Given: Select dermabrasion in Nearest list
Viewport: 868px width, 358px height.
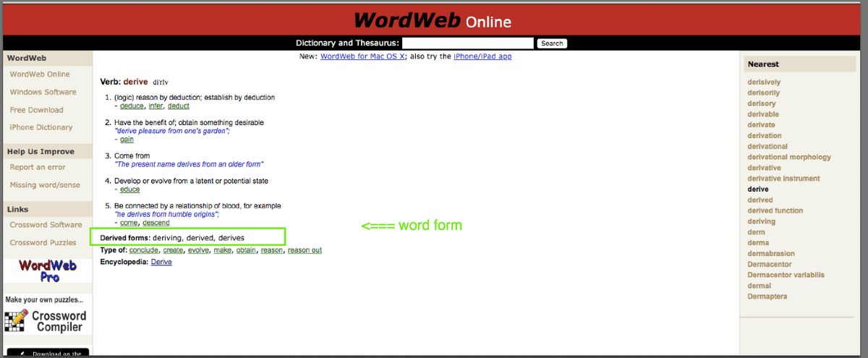Looking at the screenshot, I should (771, 253).
